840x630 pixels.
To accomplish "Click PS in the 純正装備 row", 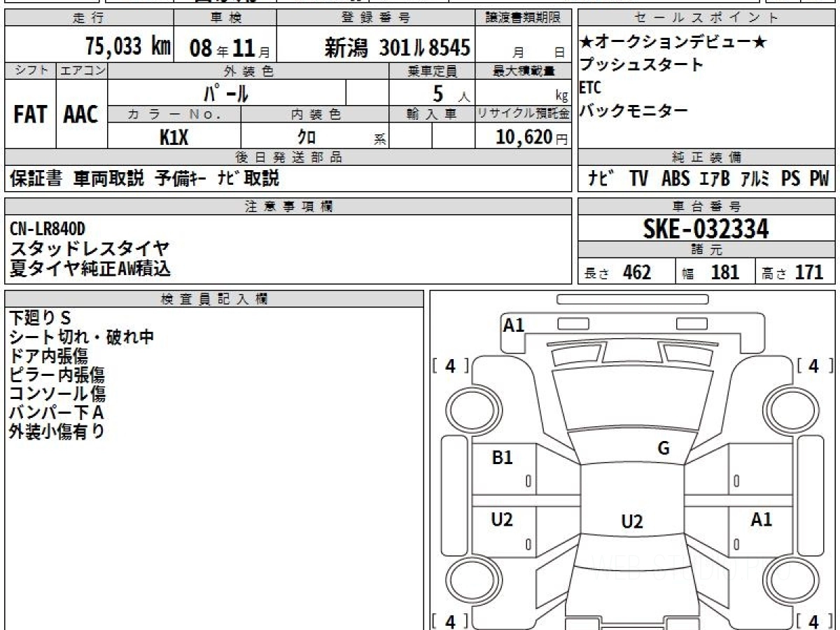I will tap(790, 178).
